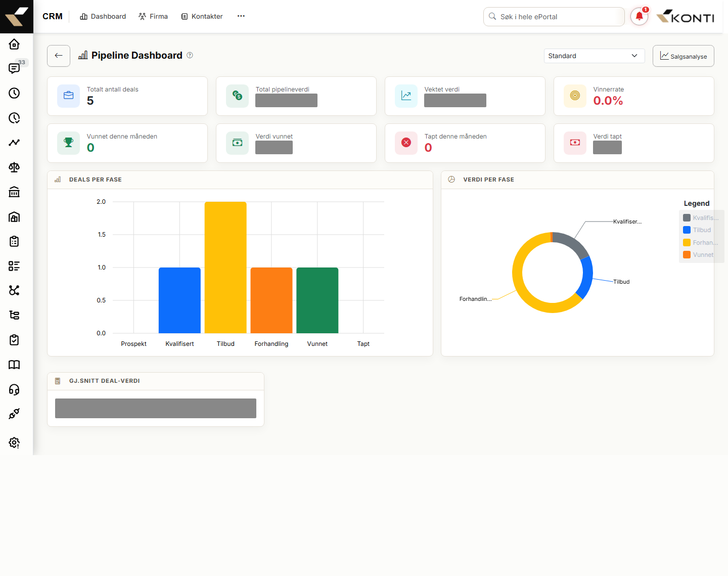Toggle Kvalifisert series in chart legend
This screenshot has width=728, height=576.
point(701,218)
